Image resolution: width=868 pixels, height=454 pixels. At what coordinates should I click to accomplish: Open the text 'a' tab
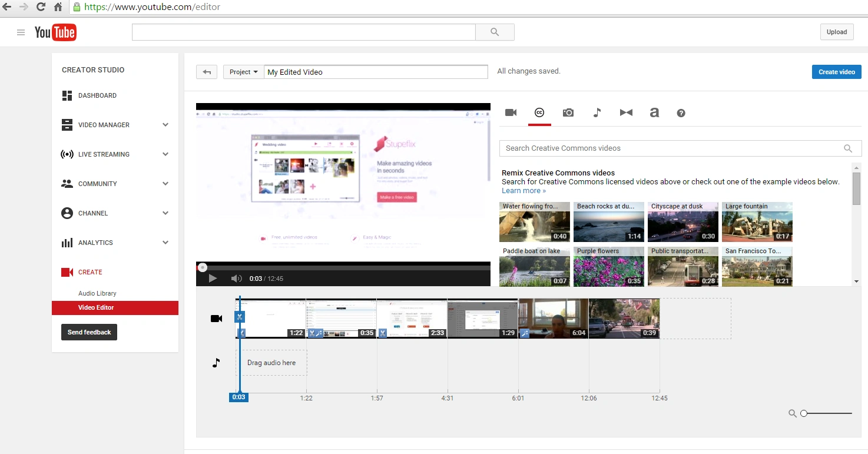click(654, 112)
